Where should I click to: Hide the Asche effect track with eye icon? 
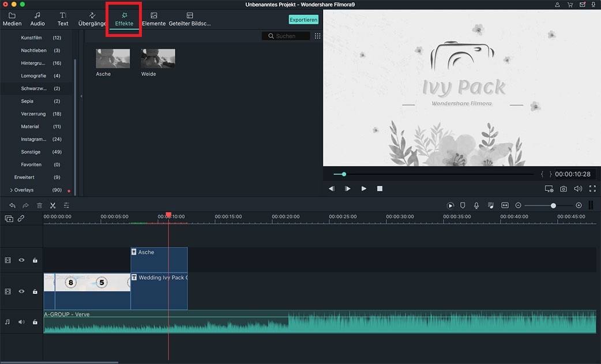click(x=21, y=260)
